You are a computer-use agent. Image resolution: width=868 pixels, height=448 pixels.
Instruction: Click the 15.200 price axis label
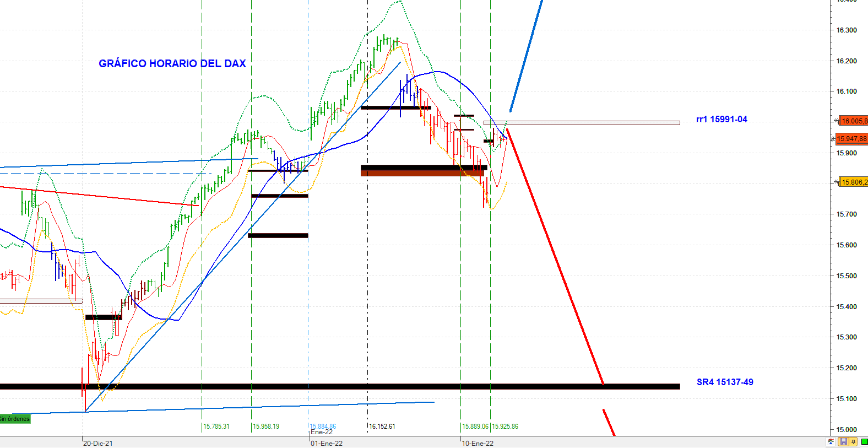[847, 368]
